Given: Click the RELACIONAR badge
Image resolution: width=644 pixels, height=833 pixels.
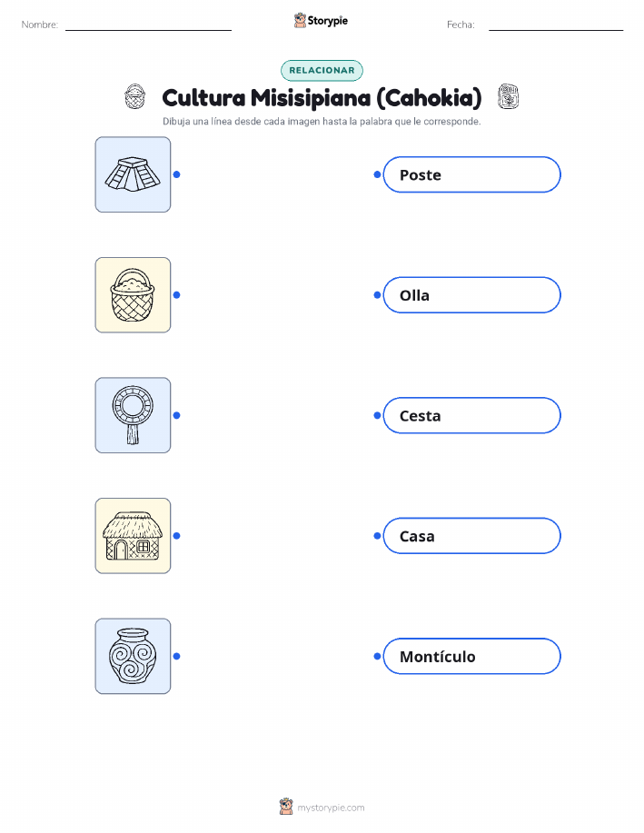Looking at the screenshot, I should pos(322,70).
